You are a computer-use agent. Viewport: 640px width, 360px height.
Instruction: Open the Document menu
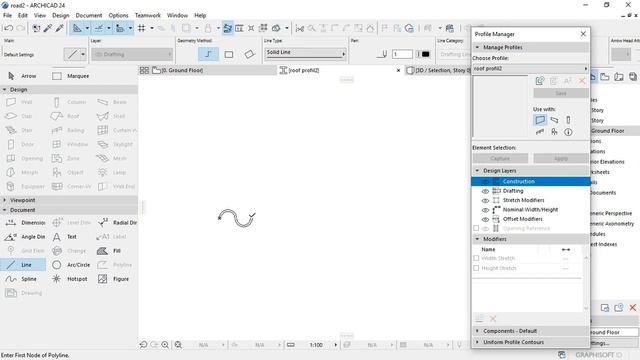coord(89,16)
